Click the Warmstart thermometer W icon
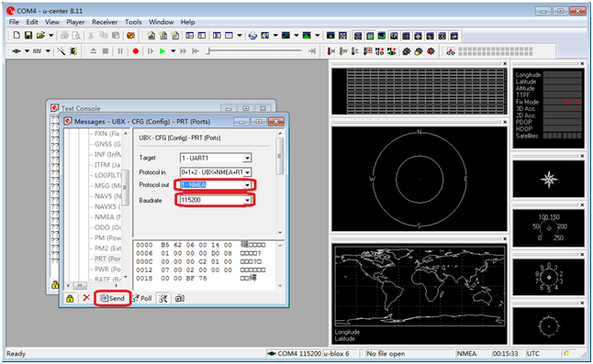The height and width of the screenshot is (364, 593). coord(343,51)
